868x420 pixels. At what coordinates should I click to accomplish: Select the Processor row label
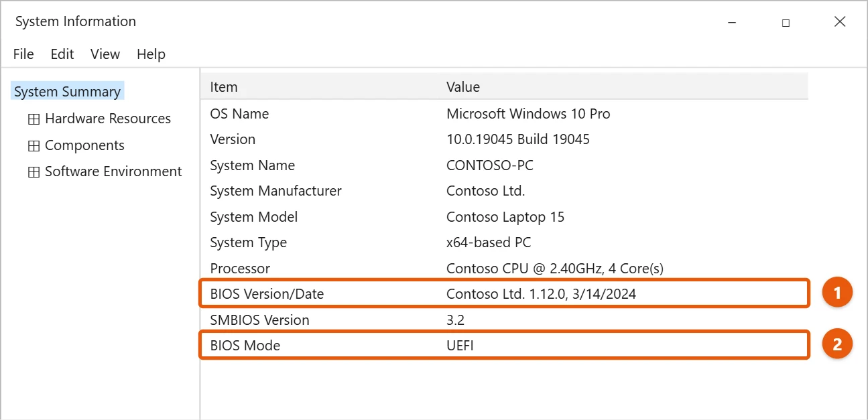coord(240,269)
